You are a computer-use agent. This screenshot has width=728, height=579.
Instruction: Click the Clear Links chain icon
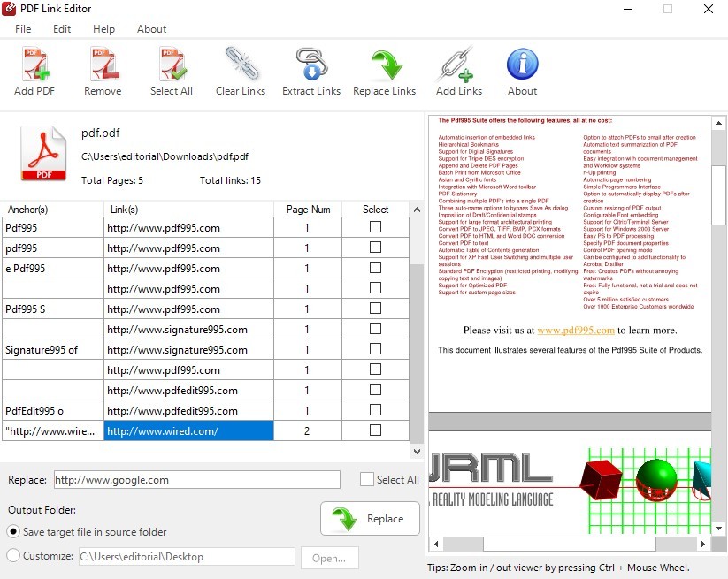[x=241, y=63]
